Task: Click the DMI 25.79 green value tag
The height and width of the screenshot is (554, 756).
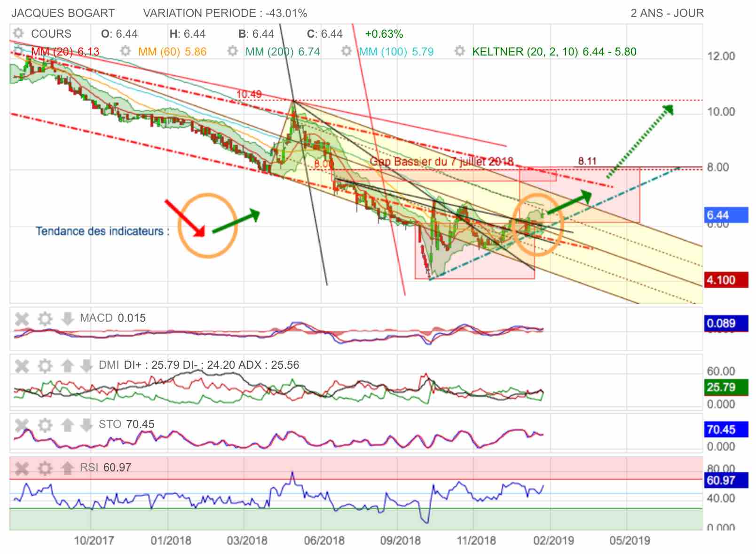Action: (726, 387)
